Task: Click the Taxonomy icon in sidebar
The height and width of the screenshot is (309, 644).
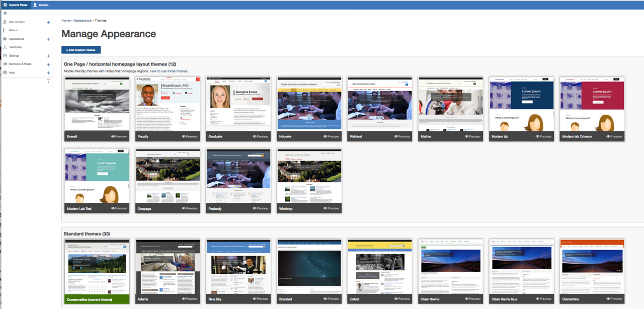Action: coord(5,47)
